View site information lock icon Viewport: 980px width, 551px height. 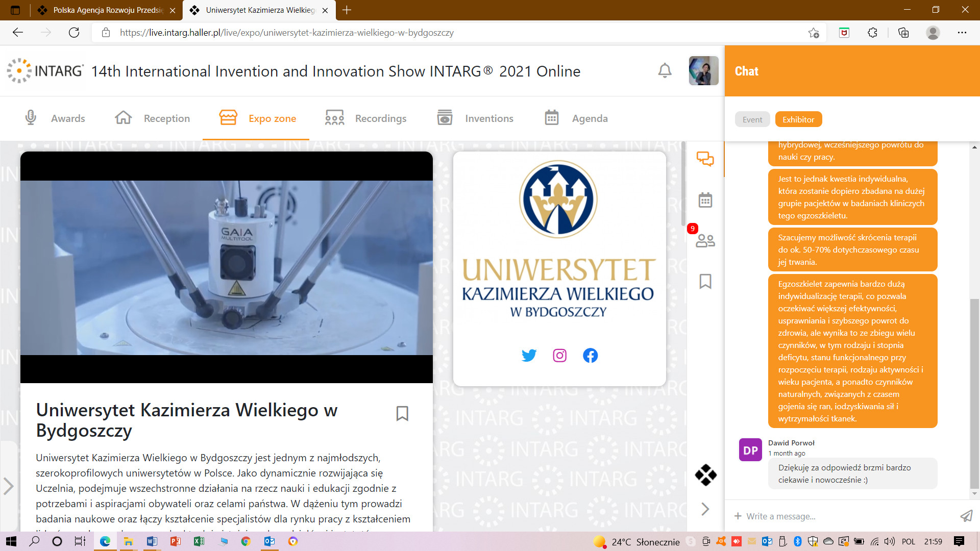coord(106,33)
